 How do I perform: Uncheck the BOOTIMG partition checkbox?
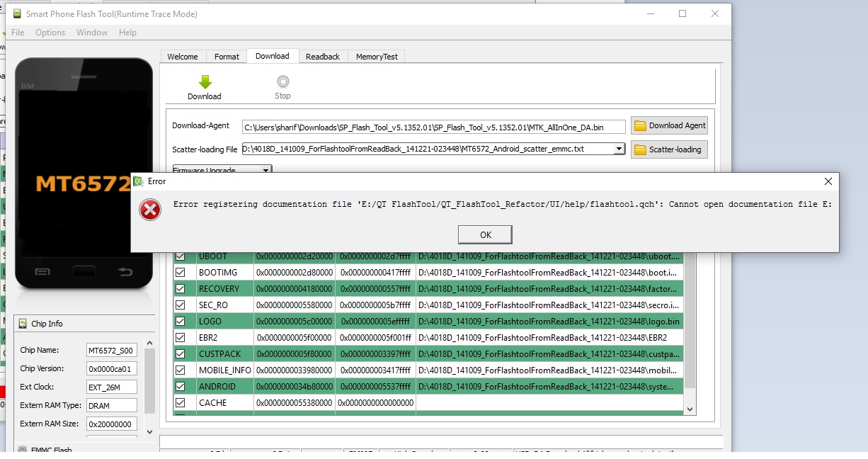[x=181, y=273]
